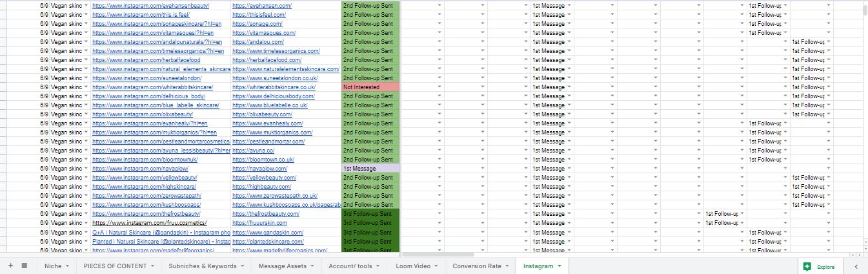868x274 pixels.
Task: Open the Q+A Natural Skincare Instagram link
Action: (161, 232)
